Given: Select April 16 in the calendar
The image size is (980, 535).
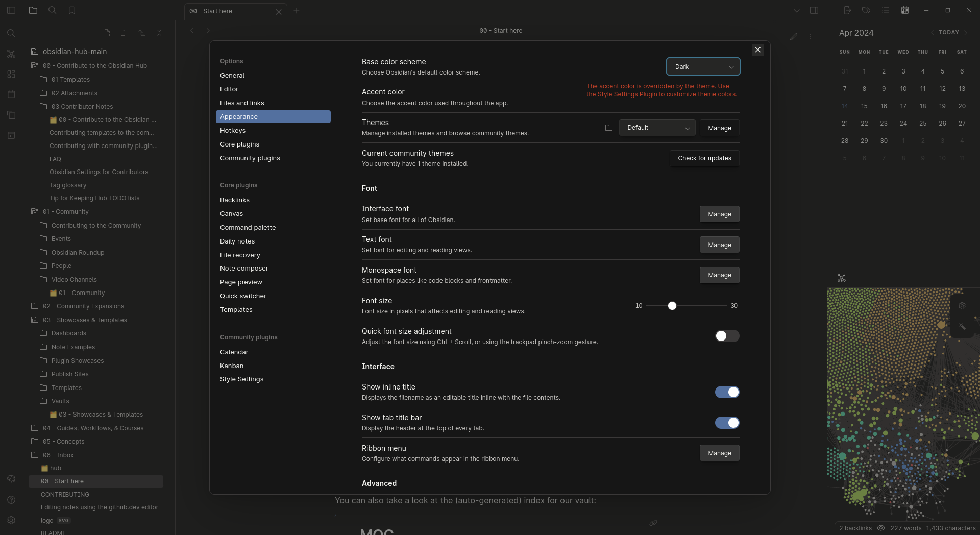Looking at the screenshot, I should coord(884,106).
